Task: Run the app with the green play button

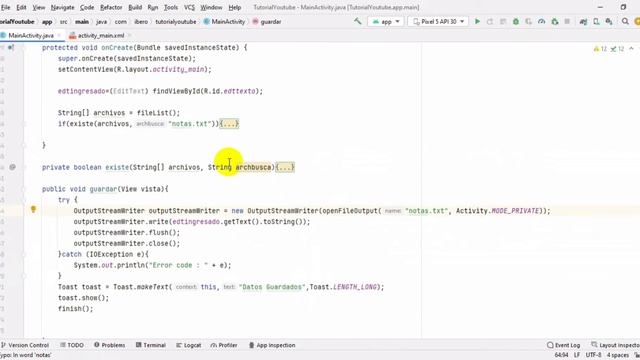Action: coord(477,22)
